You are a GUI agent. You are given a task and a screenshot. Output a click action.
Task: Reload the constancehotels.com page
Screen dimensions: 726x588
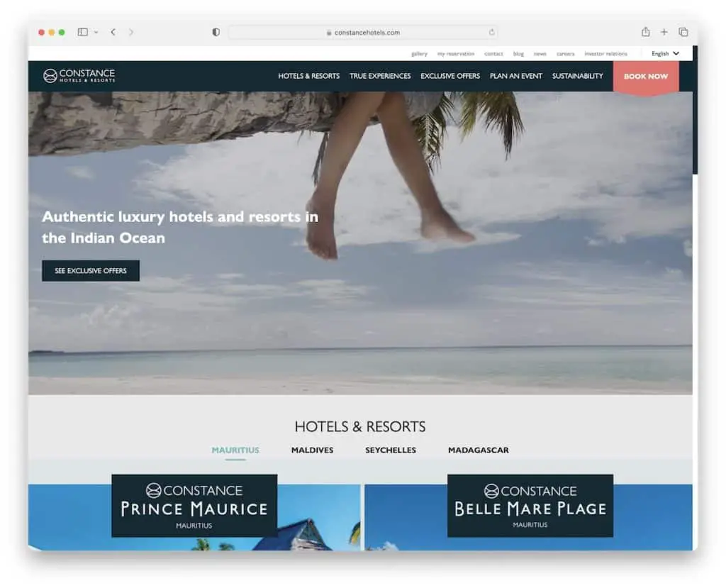click(491, 33)
